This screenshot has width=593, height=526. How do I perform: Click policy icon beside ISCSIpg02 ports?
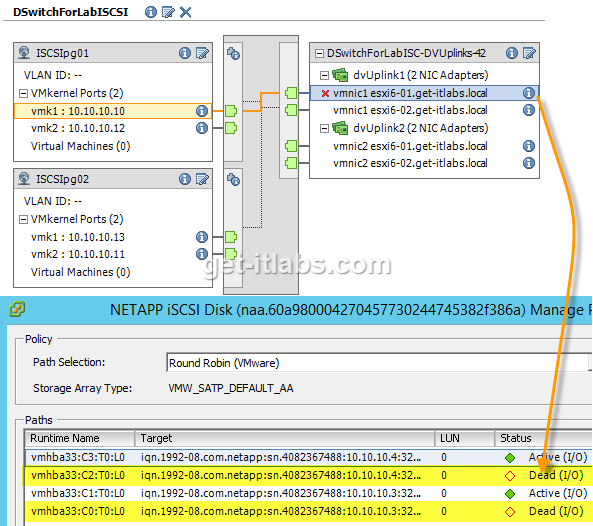(x=233, y=179)
